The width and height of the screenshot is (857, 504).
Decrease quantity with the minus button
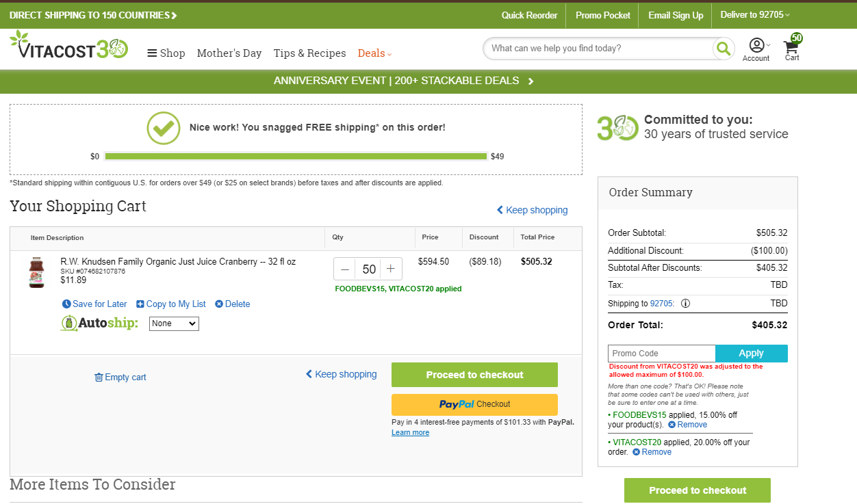click(x=345, y=269)
